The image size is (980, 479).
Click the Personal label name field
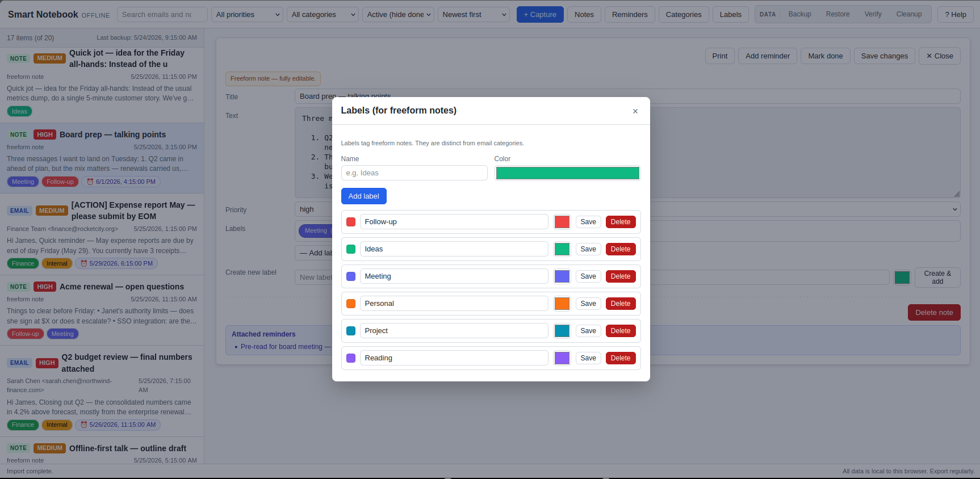(x=454, y=304)
